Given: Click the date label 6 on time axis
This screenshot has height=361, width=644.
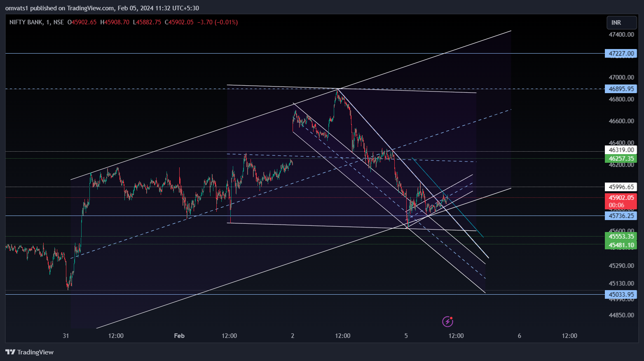Looking at the screenshot, I should pyautogui.click(x=519, y=336).
